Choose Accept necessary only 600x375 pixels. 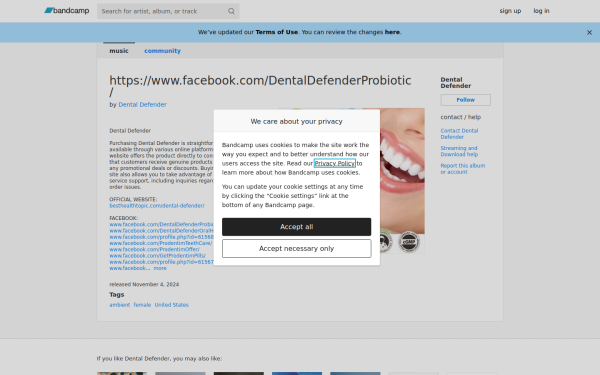click(297, 249)
